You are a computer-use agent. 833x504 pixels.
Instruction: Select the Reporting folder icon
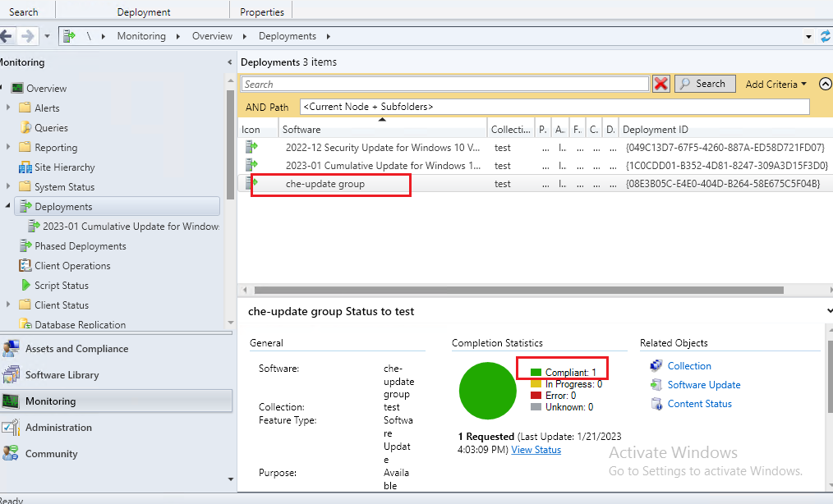25,147
